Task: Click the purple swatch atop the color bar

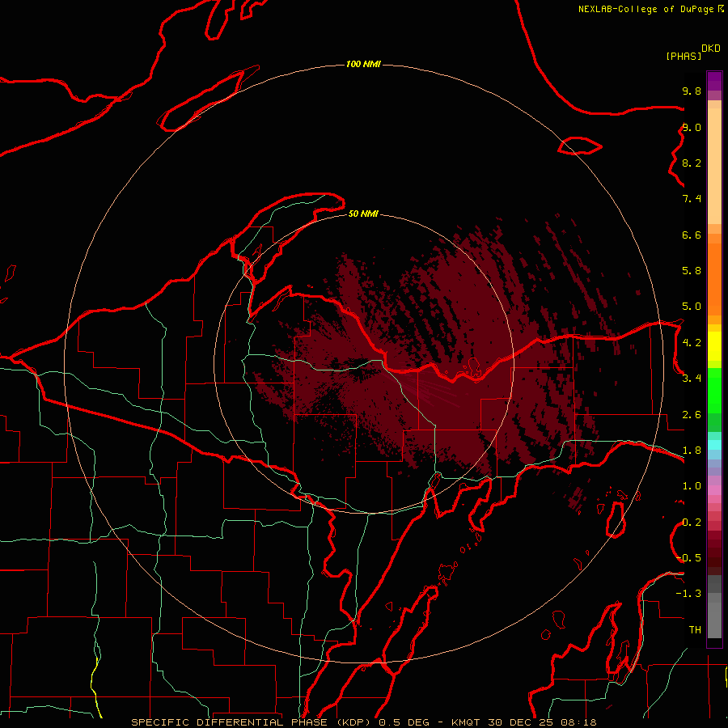Action: 714,81
